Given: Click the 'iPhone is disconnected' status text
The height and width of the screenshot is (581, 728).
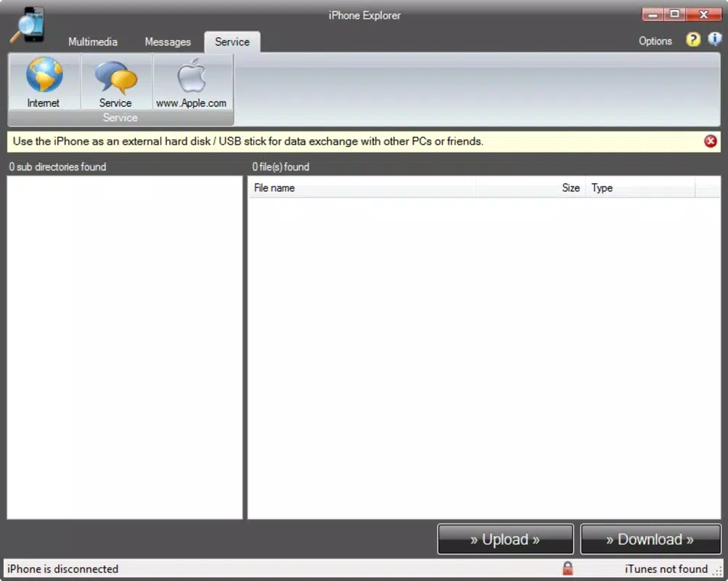Looking at the screenshot, I should (x=62, y=569).
